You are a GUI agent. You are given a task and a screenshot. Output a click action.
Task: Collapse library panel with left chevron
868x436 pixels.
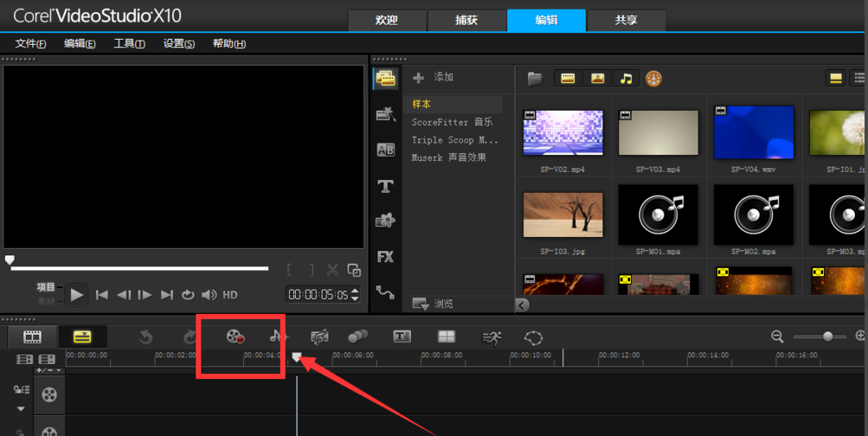pyautogui.click(x=522, y=305)
